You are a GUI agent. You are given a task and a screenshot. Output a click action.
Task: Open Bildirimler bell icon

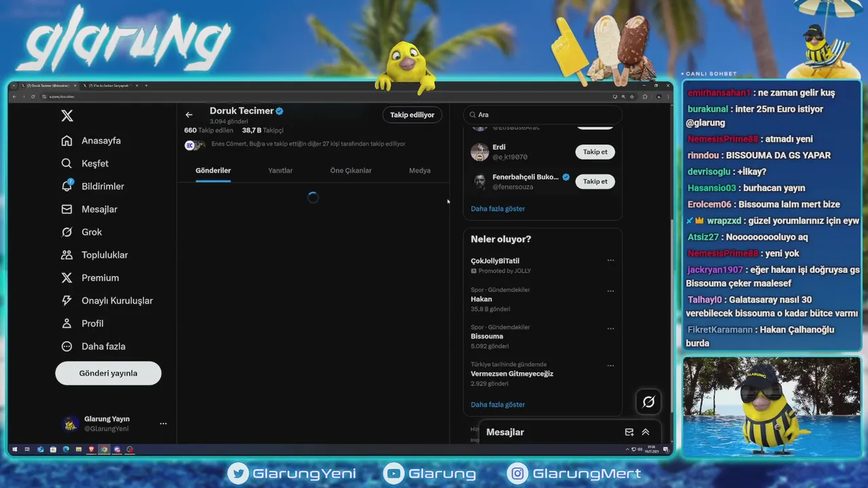pos(66,186)
